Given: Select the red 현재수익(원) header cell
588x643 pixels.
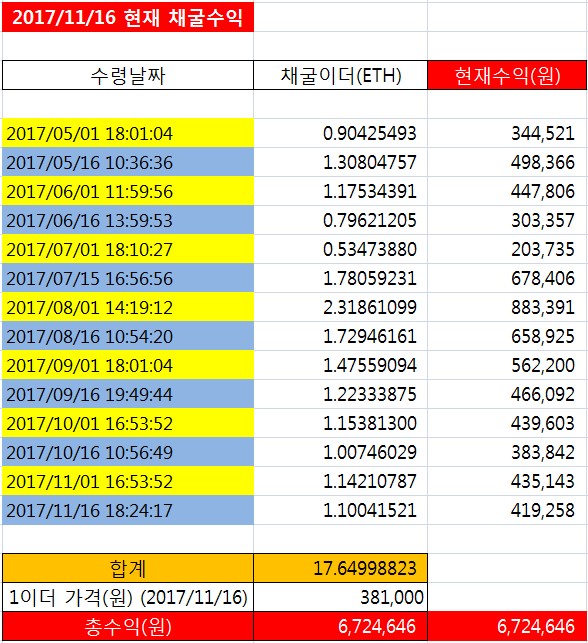Looking at the screenshot, I should [507, 75].
